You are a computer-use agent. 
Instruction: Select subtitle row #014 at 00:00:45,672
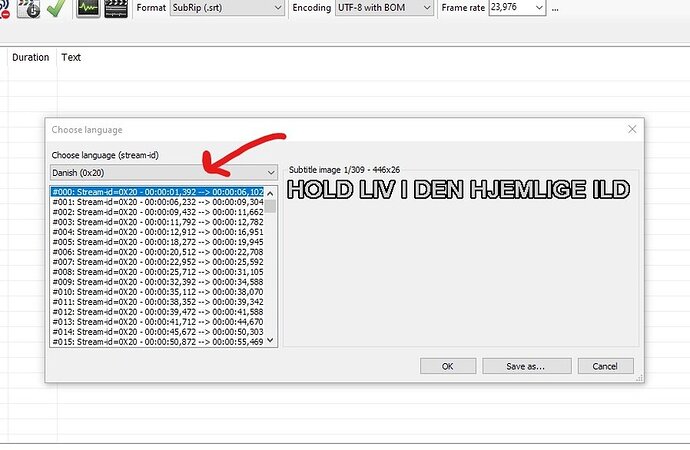pos(158,332)
